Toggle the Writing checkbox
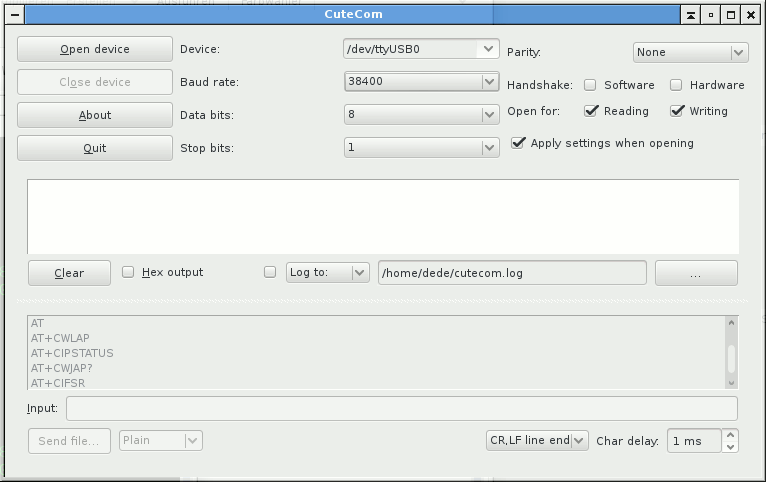 pos(677,111)
